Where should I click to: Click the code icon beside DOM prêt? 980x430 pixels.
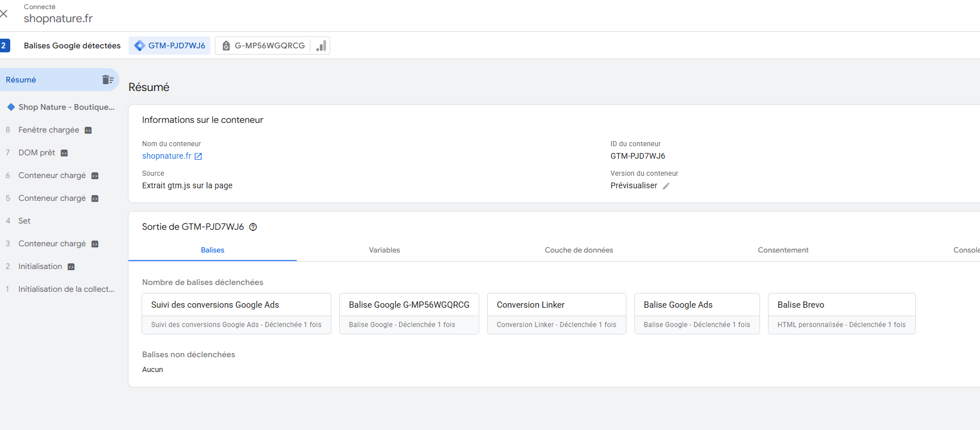[x=64, y=153]
